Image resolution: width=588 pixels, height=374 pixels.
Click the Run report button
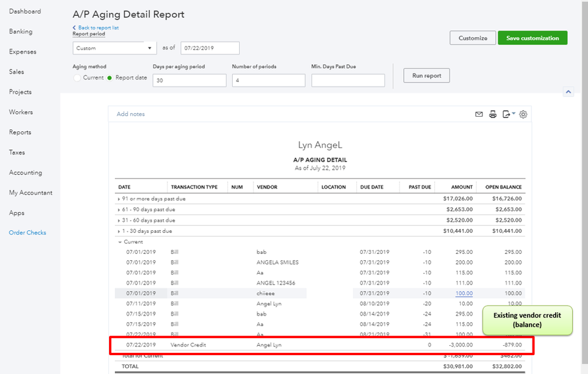(x=427, y=75)
